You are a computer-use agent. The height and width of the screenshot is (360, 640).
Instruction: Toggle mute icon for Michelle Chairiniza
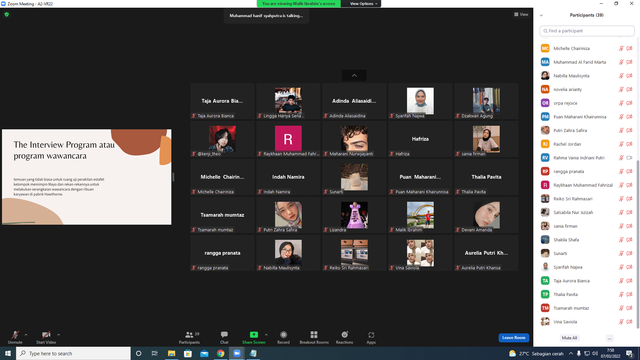pos(621,48)
